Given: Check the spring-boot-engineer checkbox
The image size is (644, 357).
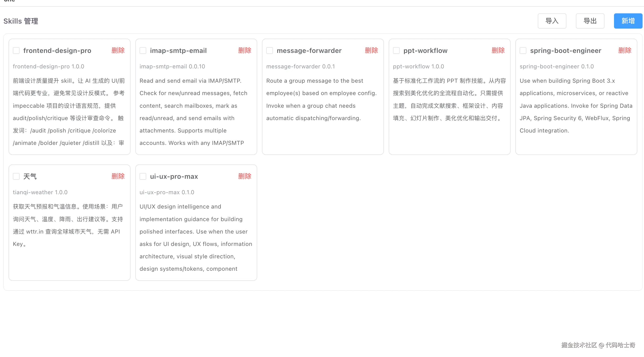Looking at the screenshot, I should click(523, 51).
